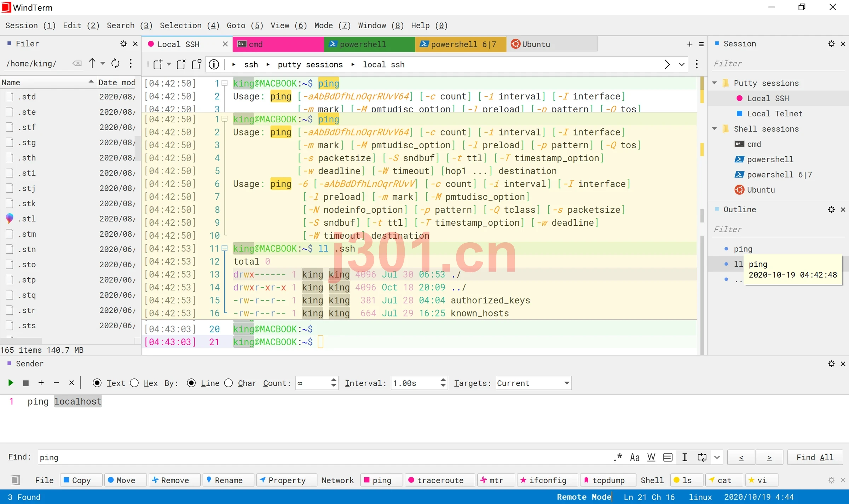Add a new tab with plus

[x=689, y=44]
